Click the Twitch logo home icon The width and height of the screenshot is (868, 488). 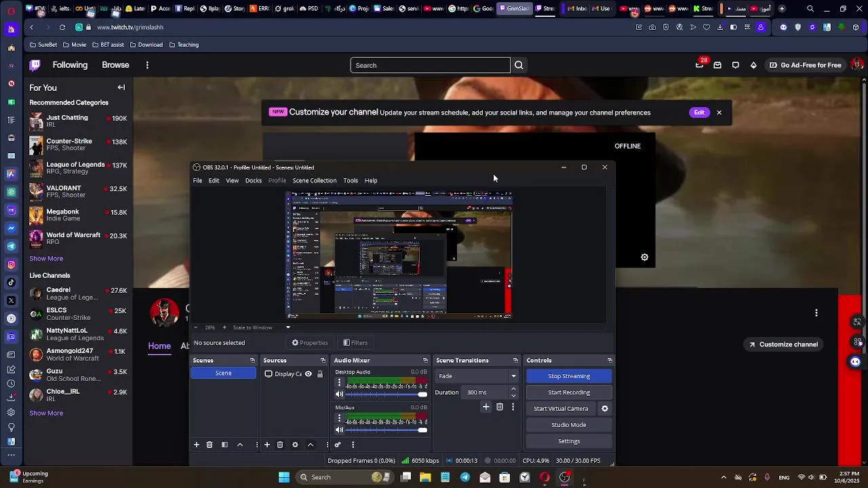(35, 65)
